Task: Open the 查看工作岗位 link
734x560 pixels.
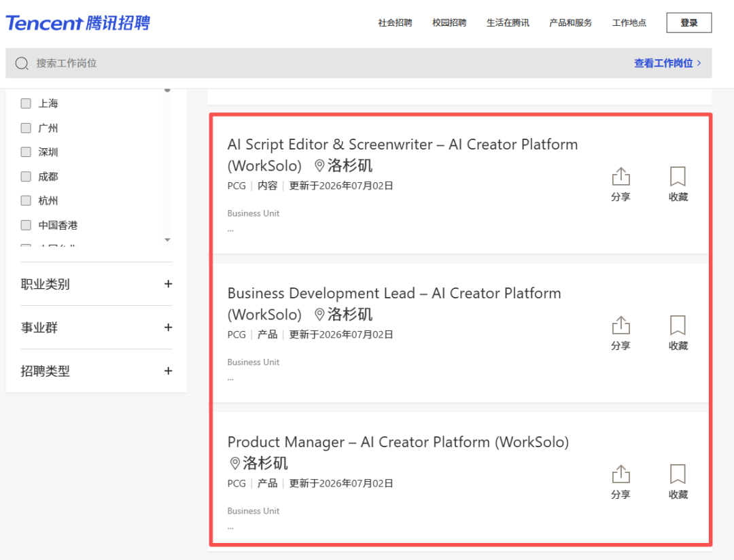Action: (667, 63)
